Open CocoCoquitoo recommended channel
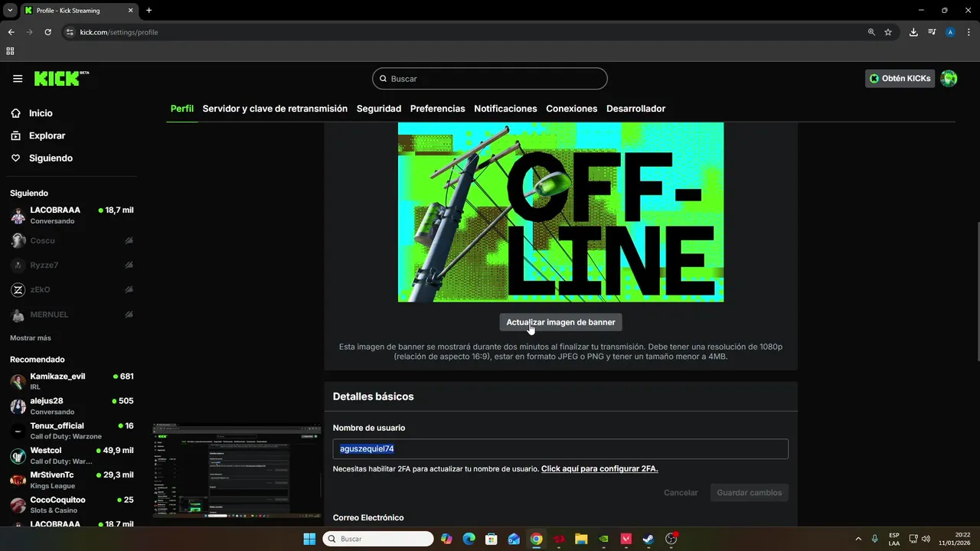 (72, 505)
